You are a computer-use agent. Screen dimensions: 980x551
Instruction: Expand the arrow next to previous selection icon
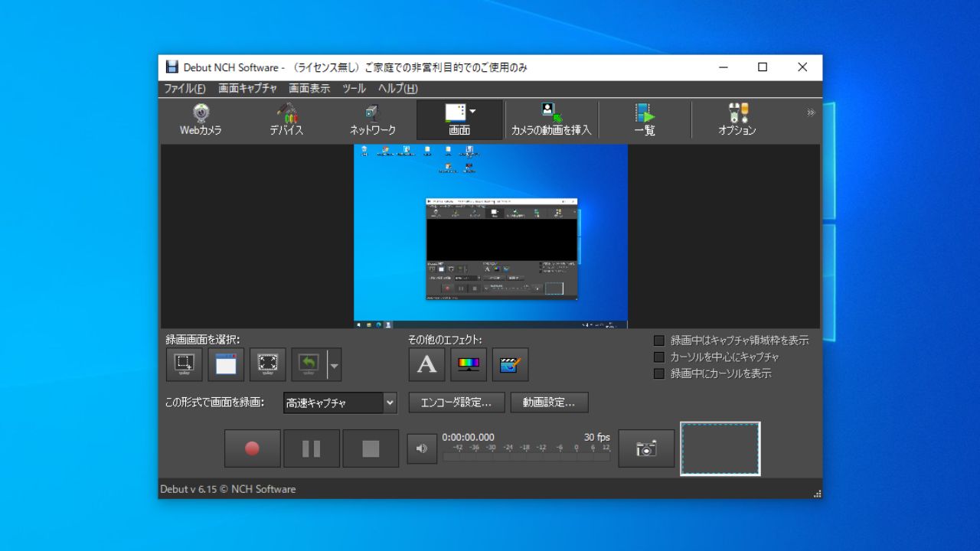(x=334, y=365)
